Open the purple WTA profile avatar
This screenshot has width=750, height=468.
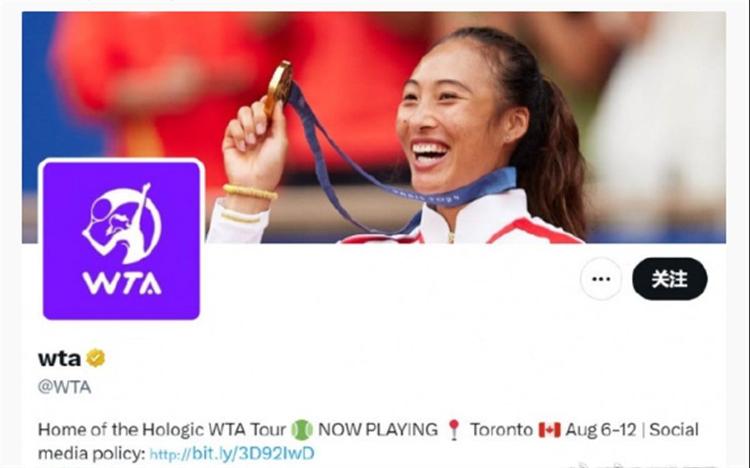pos(121,240)
